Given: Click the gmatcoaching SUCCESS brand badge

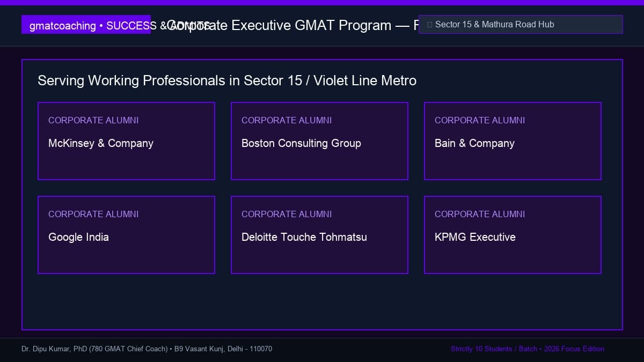Looking at the screenshot, I should coord(86,25).
